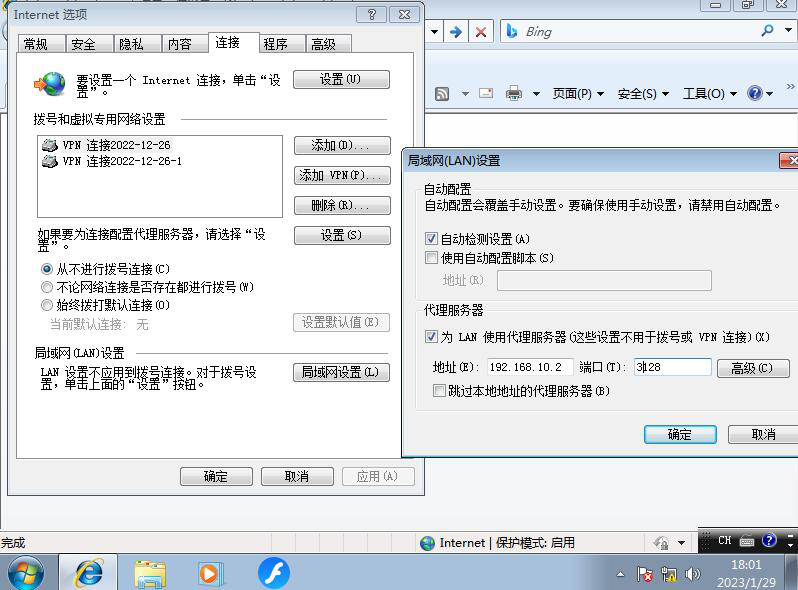Click the blue help question mark icon in IE
This screenshot has width=798, height=590.
click(755, 93)
